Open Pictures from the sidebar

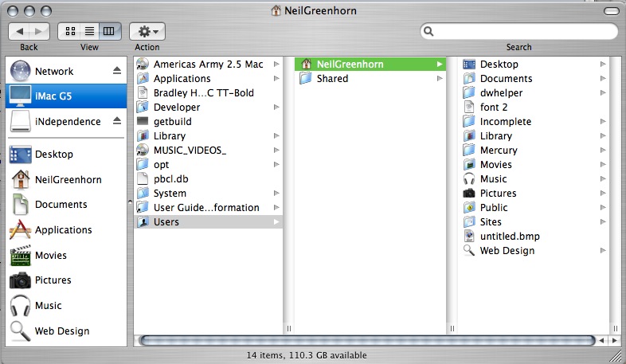click(x=66, y=280)
